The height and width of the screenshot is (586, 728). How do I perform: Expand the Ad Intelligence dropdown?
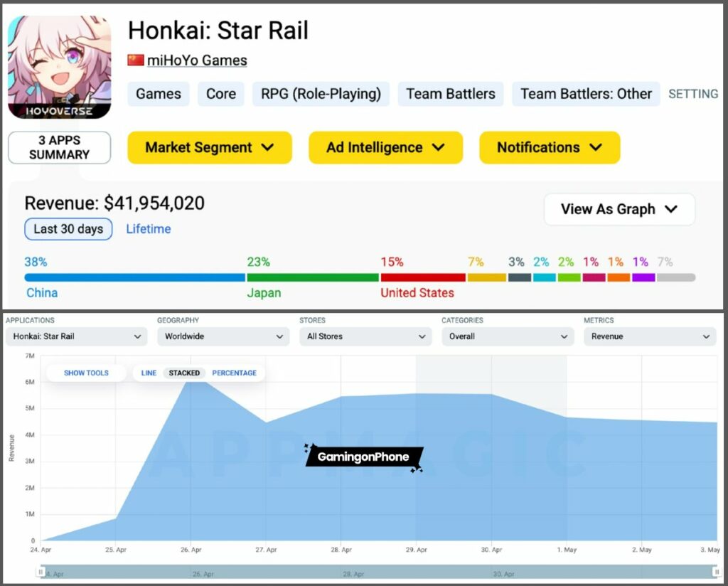pos(385,148)
